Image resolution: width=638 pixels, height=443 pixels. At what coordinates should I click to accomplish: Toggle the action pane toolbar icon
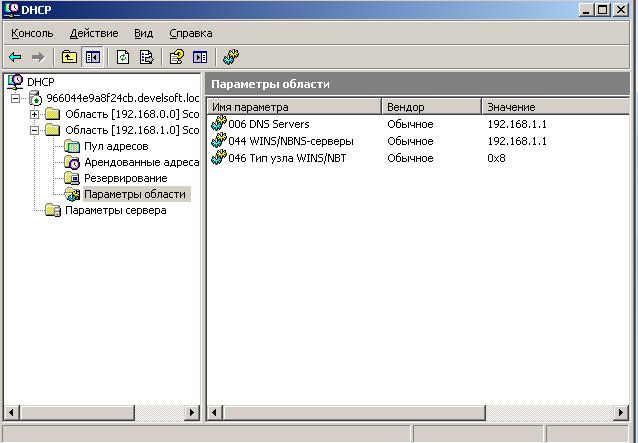[x=200, y=57]
